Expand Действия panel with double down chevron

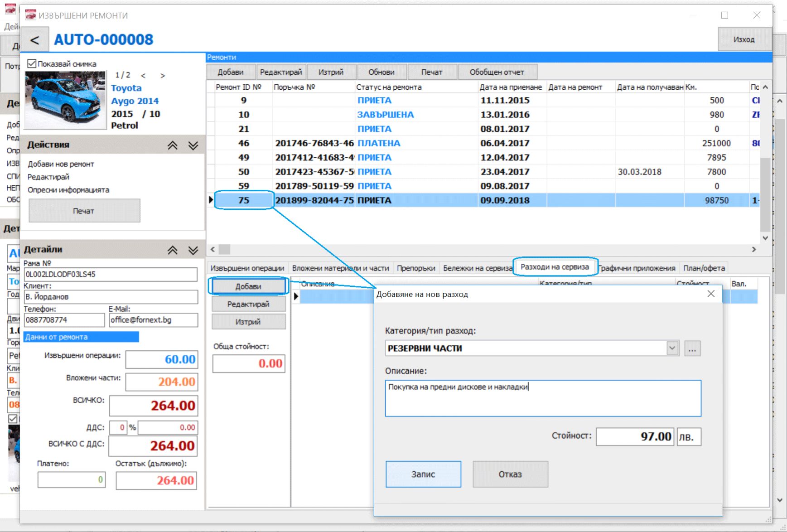point(193,145)
